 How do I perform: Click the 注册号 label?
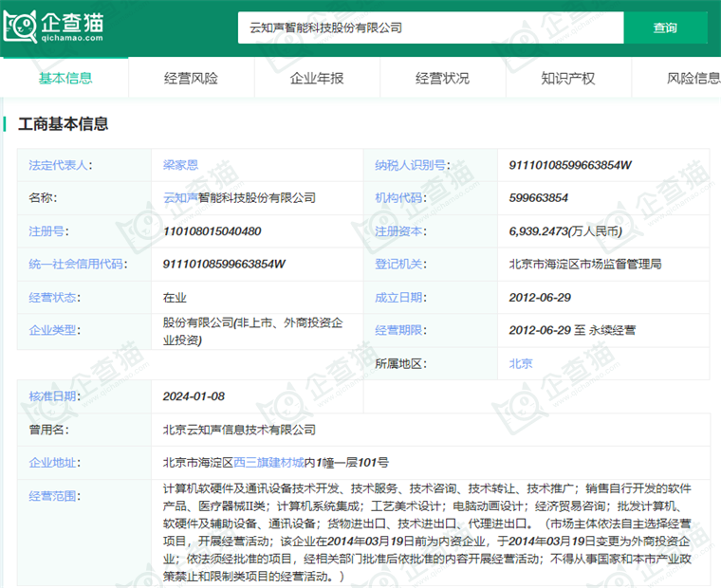tap(48, 231)
